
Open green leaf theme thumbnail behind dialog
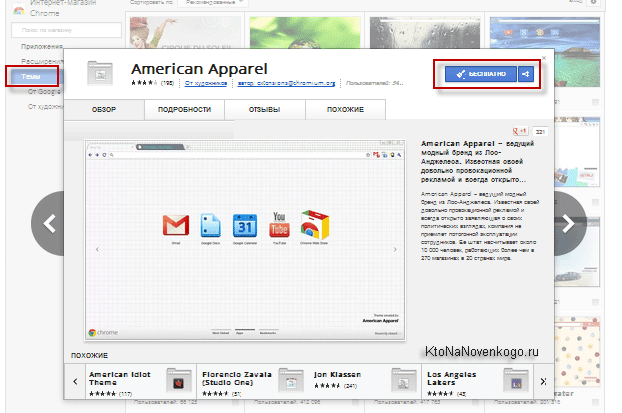305,33
